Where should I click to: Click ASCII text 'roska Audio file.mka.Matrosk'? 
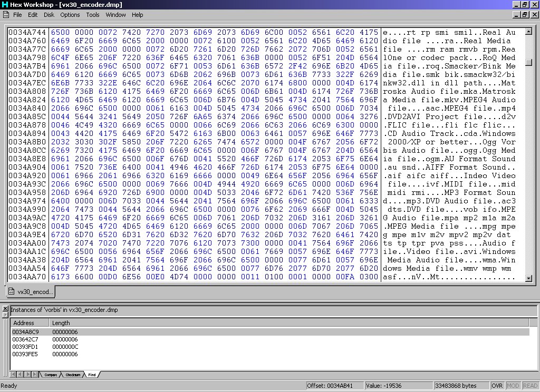[449, 92]
